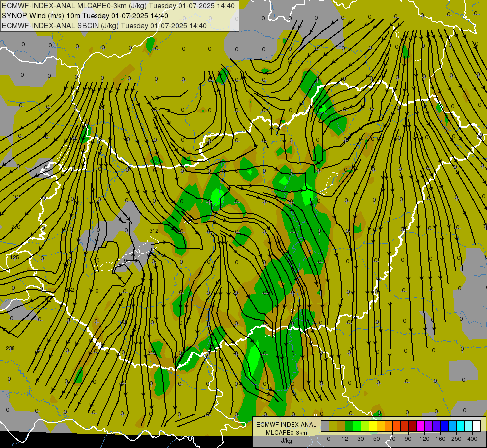Click the '400' legend scale label
Screen dimensions: 487x448
[472, 439]
